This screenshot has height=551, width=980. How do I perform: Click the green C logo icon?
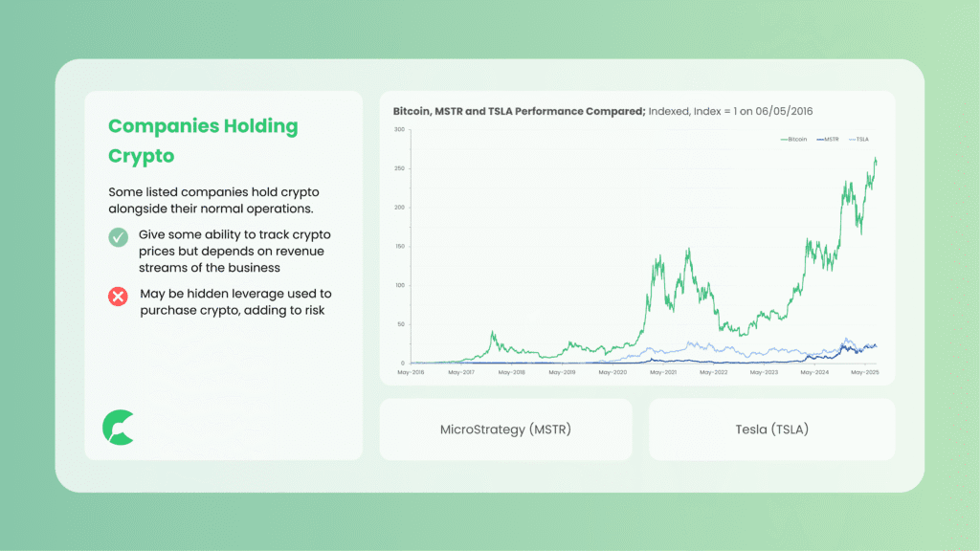(119, 428)
